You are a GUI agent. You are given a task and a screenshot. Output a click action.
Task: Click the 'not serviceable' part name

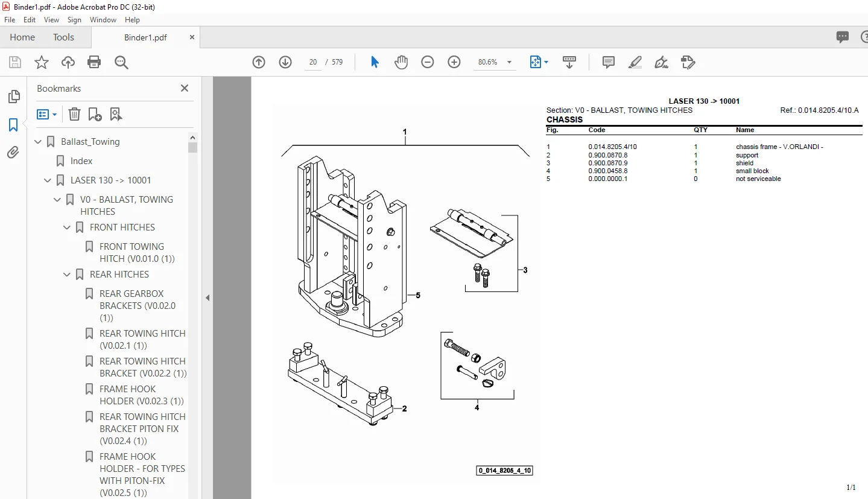click(x=758, y=179)
